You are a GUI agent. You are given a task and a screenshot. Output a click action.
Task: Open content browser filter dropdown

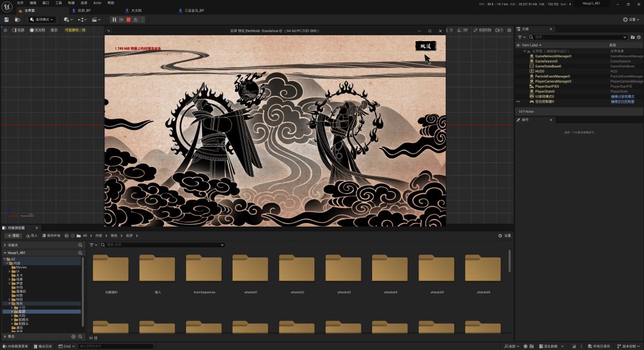point(93,245)
